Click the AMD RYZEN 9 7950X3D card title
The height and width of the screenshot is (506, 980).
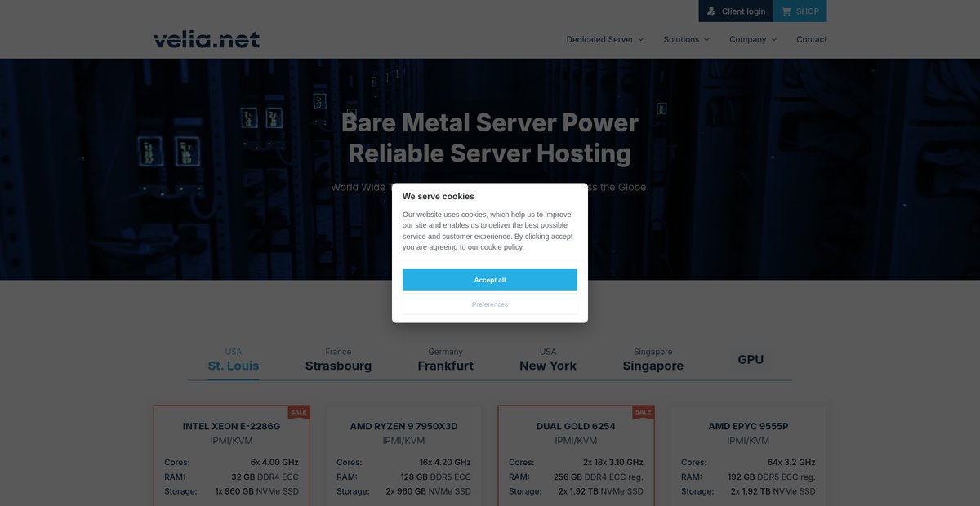pos(403,426)
